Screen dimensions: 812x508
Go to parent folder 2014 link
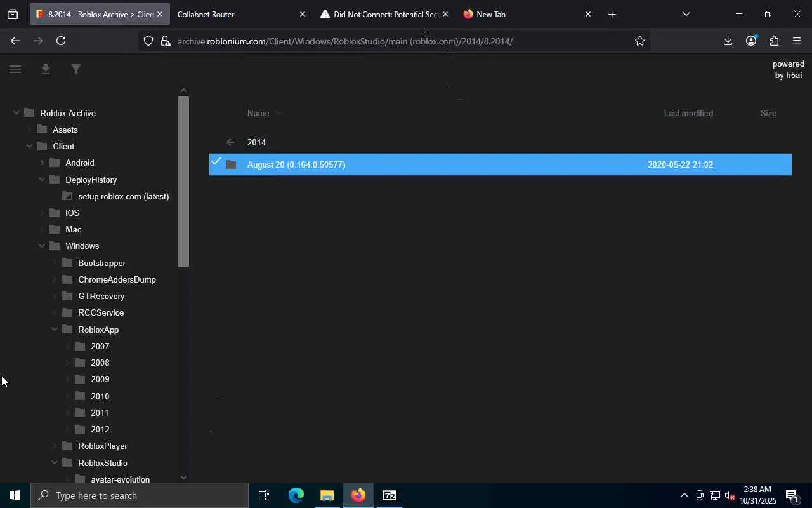(256, 142)
